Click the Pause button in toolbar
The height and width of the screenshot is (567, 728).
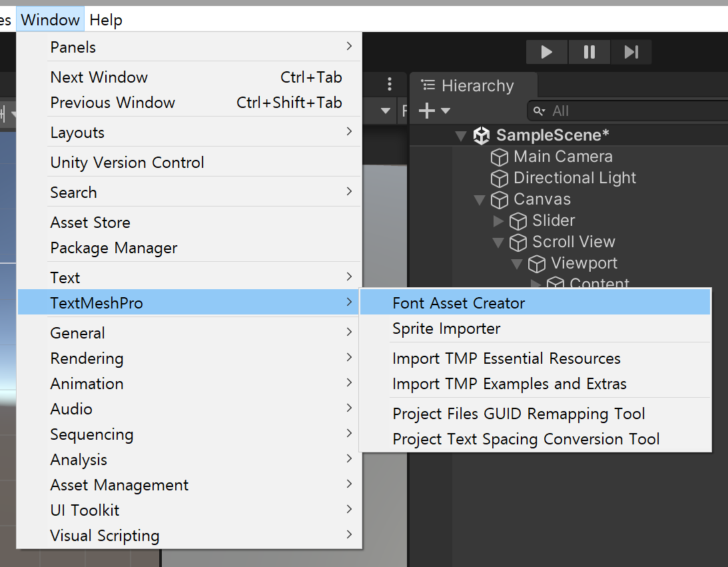[589, 52]
